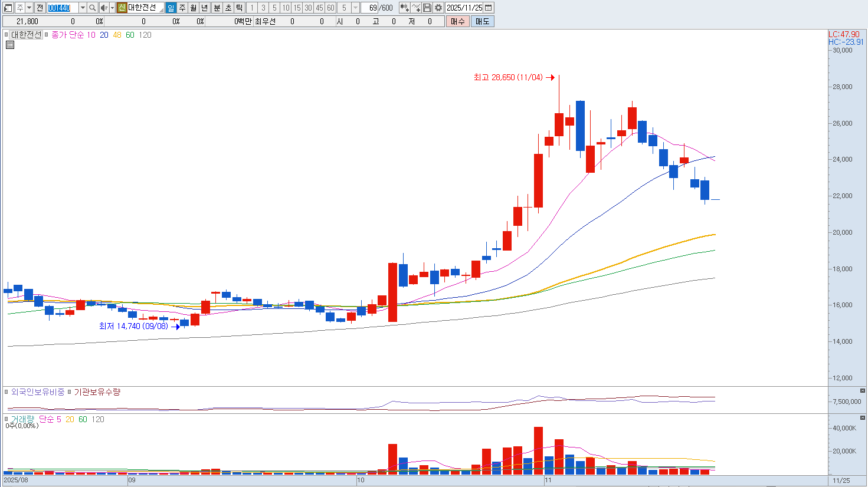The width and height of the screenshot is (868, 487).
Task: Click the stock code input field
Action: tap(62, 8)
